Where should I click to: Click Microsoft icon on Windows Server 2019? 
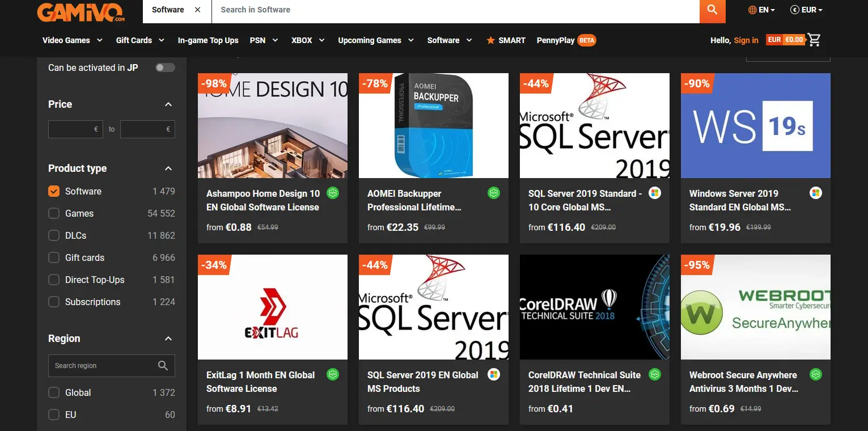pos(816,193)
